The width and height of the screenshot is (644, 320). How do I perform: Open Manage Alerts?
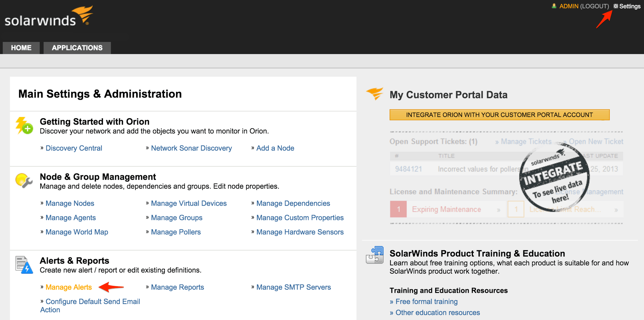(68, 287)
